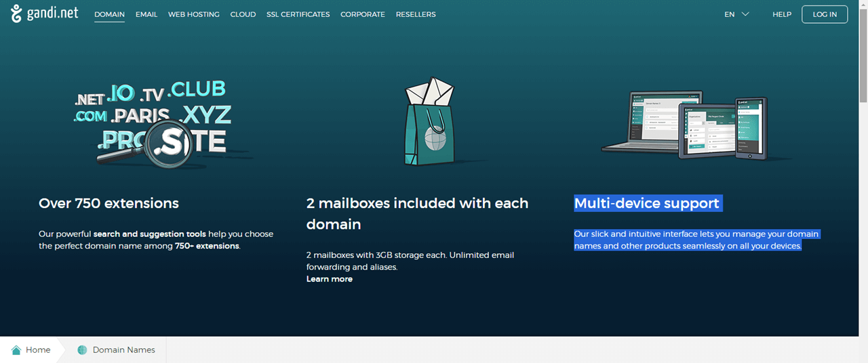The width and height of the screenshot is (868, 363).
Task: Click the house icon in the breadcrumb
Action: pos(16,350)
